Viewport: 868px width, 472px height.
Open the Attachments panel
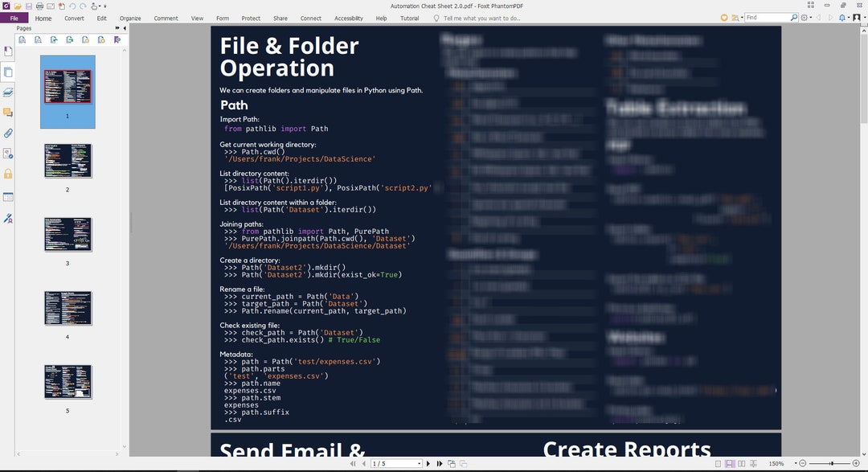pos(8,133)
